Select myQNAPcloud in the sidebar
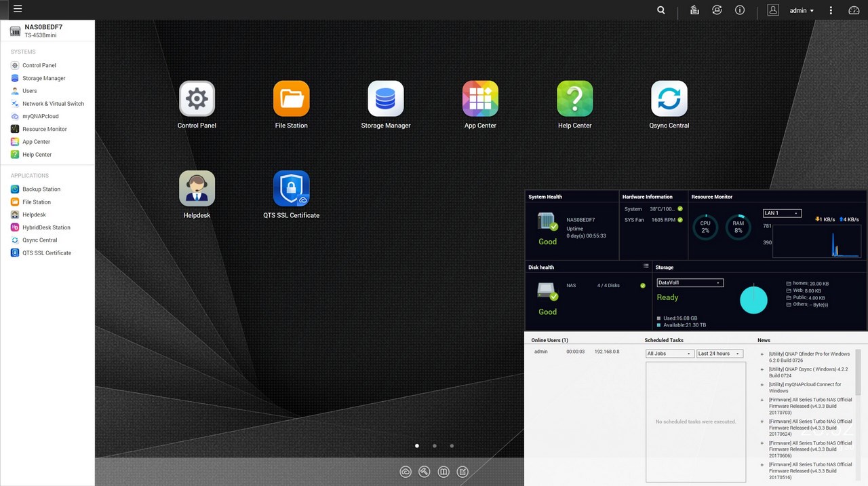The height and width of the screenshot is (486, 868). [41, 116]
